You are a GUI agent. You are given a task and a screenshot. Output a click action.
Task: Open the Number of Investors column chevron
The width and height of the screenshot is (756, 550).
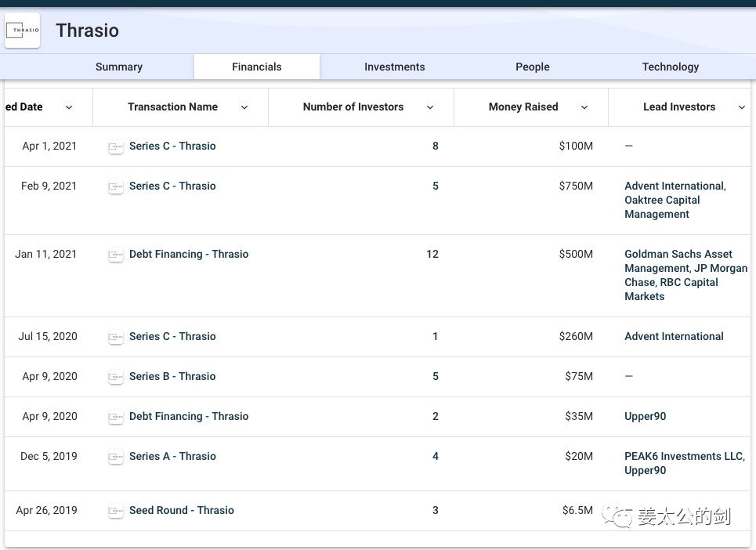pyautogui.click(x=430, y=107)
